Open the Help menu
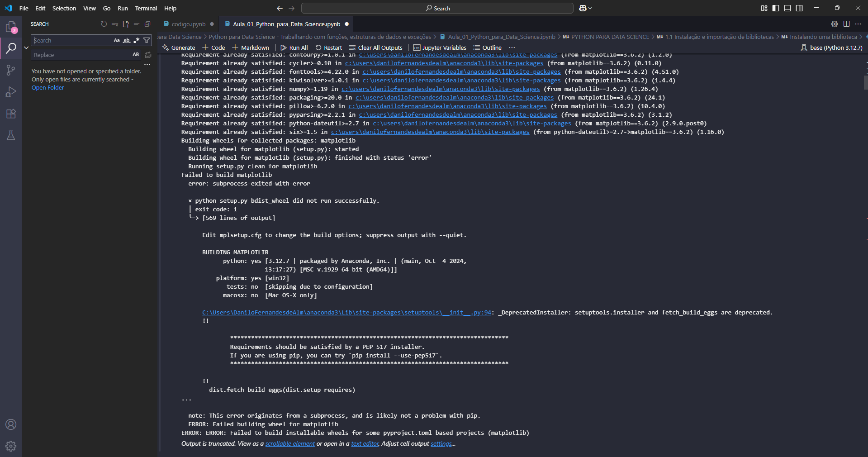 (170, 8)
